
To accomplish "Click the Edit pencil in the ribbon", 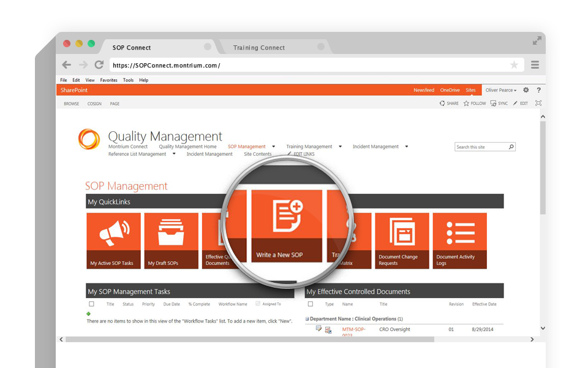I will pos(515,103).
